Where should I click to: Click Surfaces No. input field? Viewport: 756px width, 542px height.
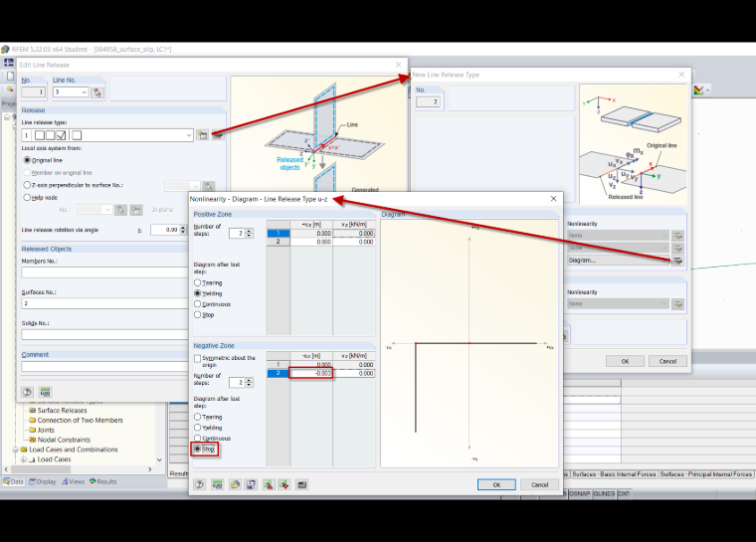point(104,303)
